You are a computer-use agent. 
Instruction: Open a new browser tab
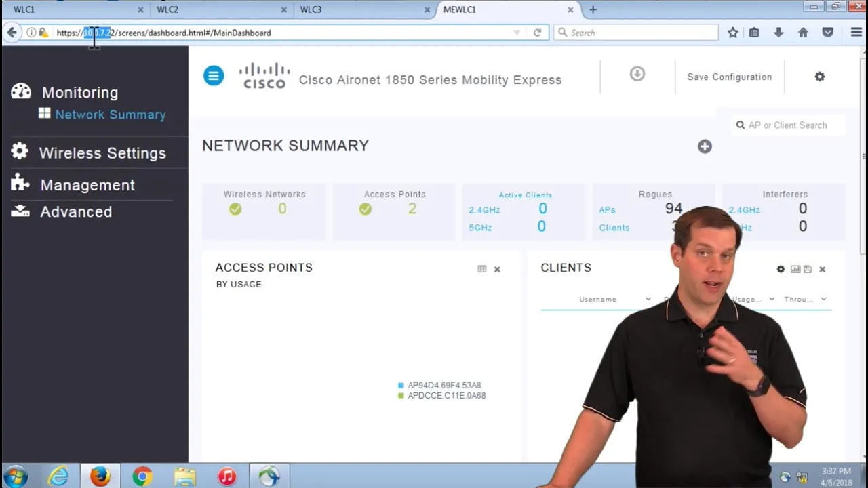pos(593,9)
